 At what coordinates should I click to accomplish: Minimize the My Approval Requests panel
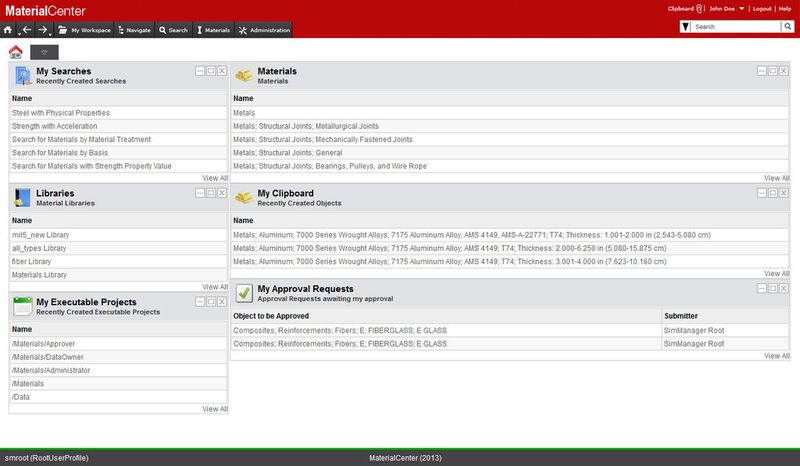(x=762, y=288)
